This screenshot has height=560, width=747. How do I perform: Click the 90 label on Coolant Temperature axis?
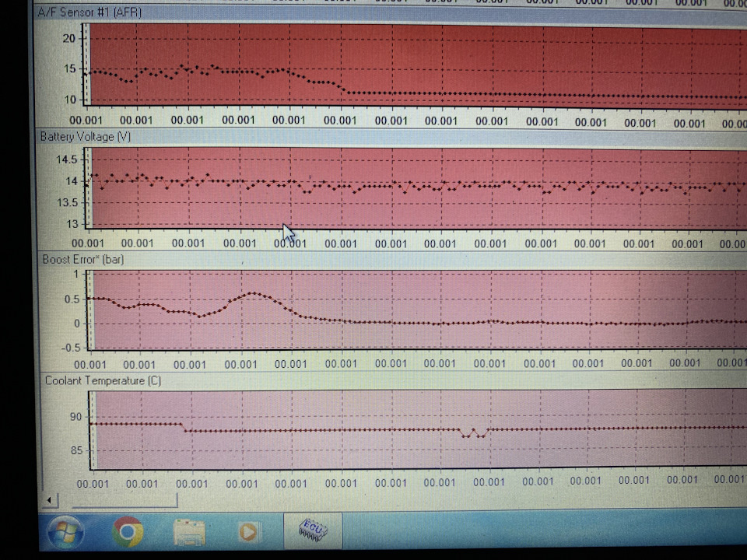75,417
